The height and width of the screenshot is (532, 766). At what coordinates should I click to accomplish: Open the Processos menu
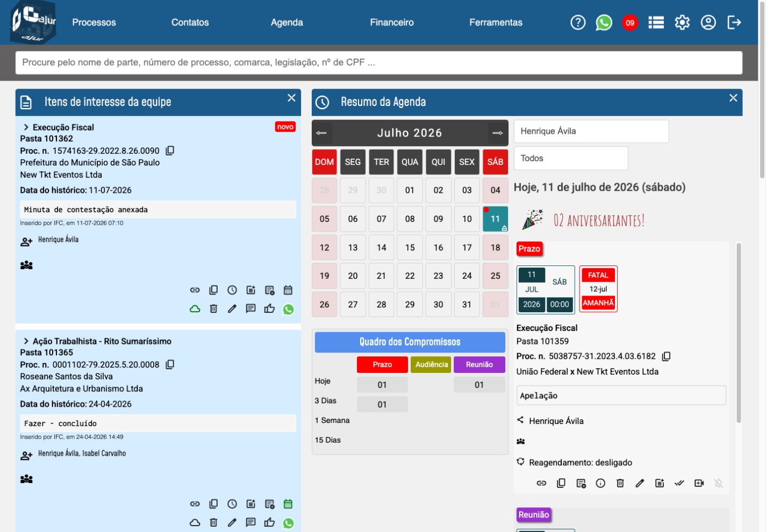coord(94,23)
